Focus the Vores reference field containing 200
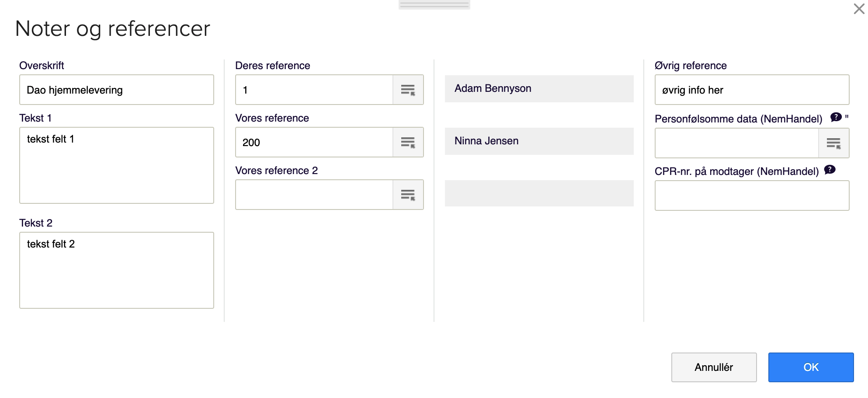This screenshot has height=398, width=868. click(314, 142)
